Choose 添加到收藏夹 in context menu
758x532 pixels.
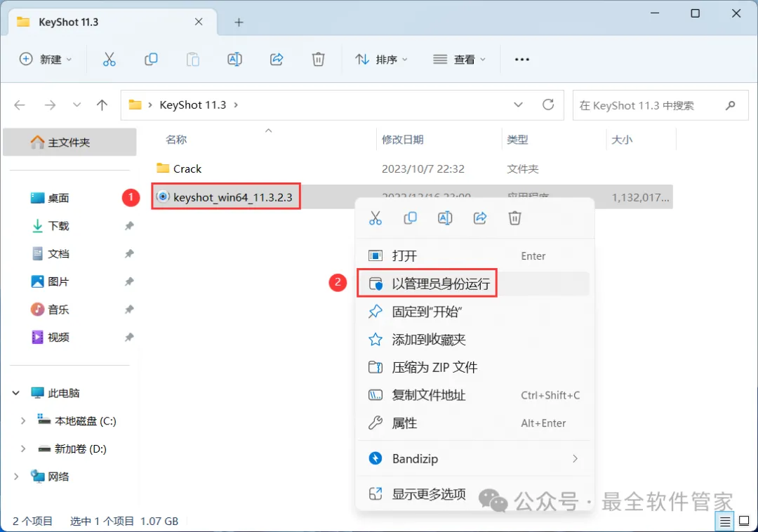pyautogui.click(x=473, y=339)
